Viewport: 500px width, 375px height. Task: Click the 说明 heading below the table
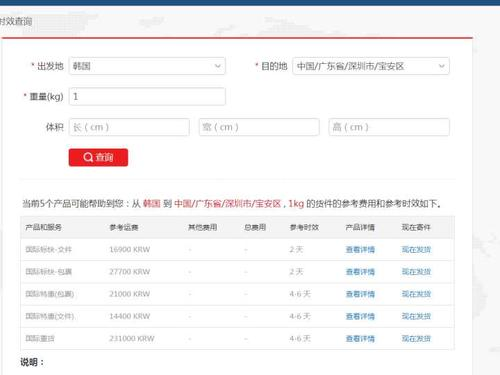pyautogui.click(x=32, y=362)
